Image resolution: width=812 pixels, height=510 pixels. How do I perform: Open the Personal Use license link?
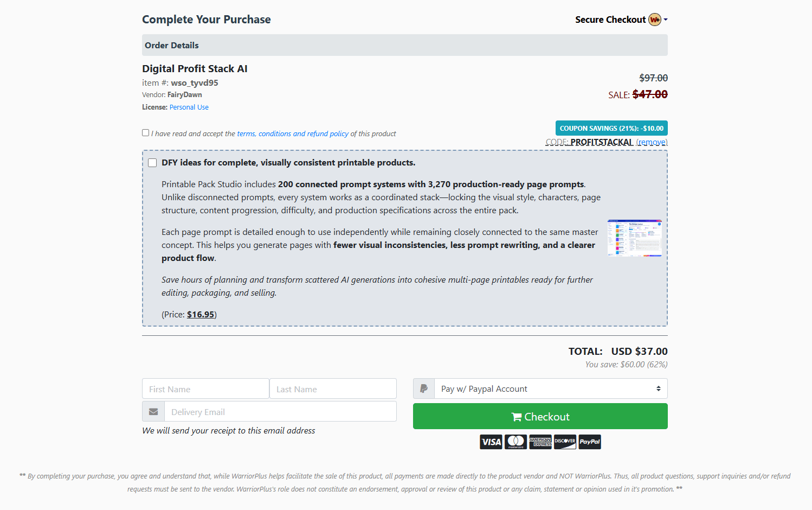click(x=189, y=107)
